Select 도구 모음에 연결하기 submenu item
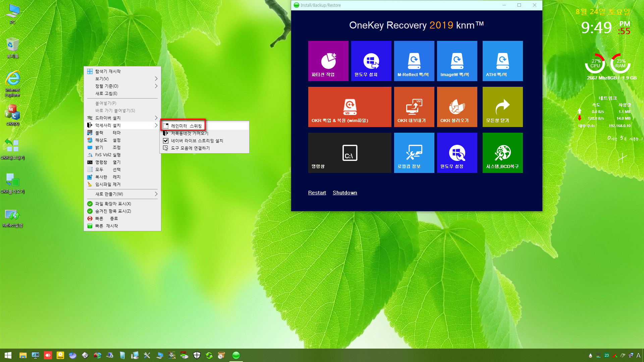Viewport: 644px width, 362px height. 205,148
